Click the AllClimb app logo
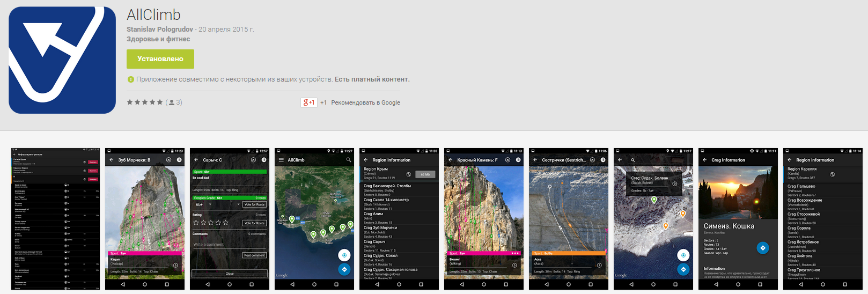Image resolution: width=868 pixels, height=294 pixels. pyautogui.click(x=62, y=60)
